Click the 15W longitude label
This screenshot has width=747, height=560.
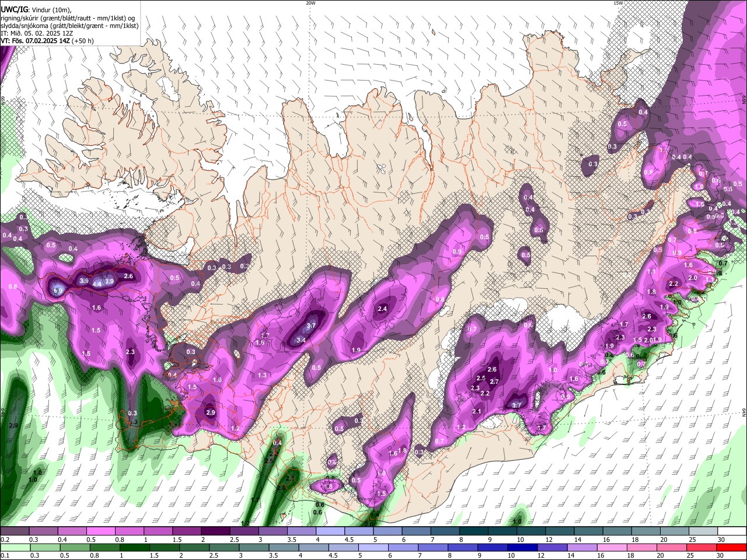pyautogui.click(x=618, y=3)
